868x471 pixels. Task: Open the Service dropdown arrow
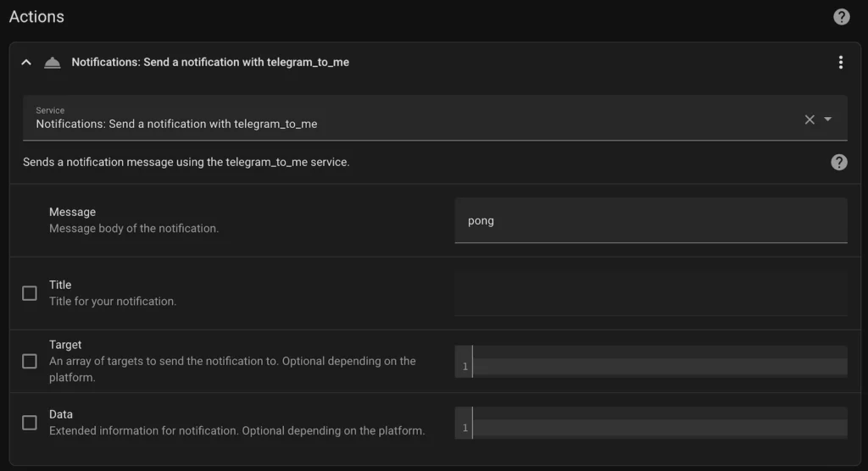click(828, 119)
